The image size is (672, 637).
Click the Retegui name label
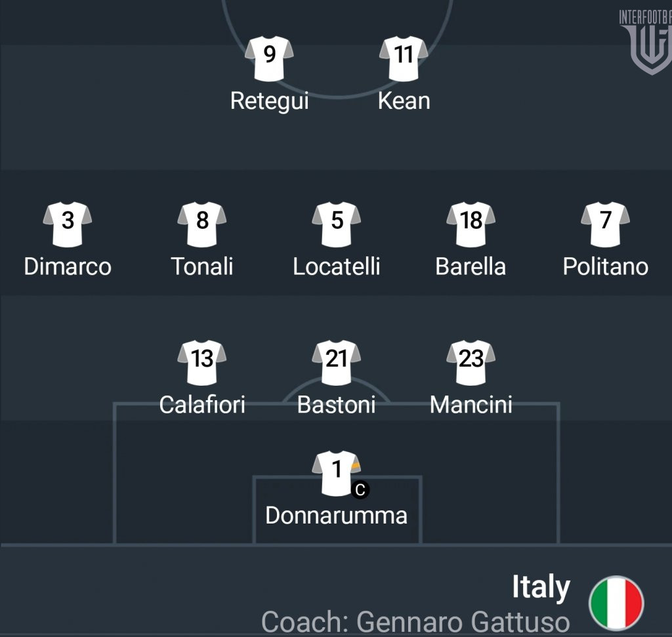[269, 101]
